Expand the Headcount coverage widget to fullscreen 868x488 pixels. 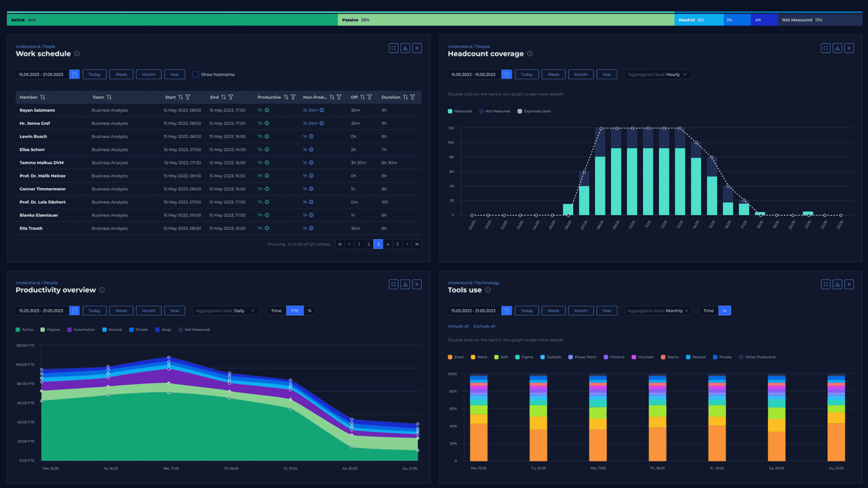[x=825, y=48]
